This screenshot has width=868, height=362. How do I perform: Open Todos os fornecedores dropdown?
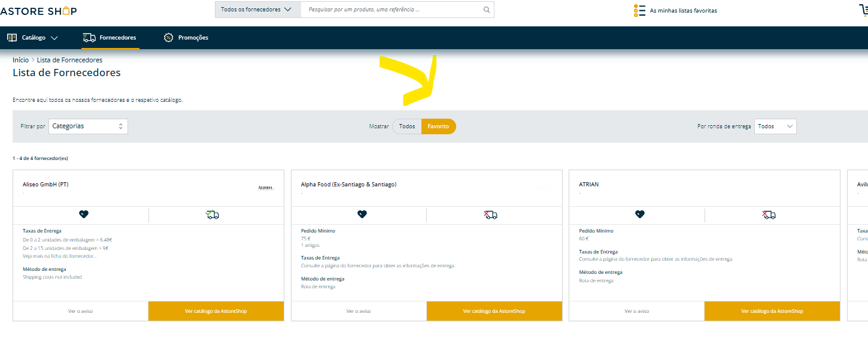pyautogui.click(x=258, y=10)
